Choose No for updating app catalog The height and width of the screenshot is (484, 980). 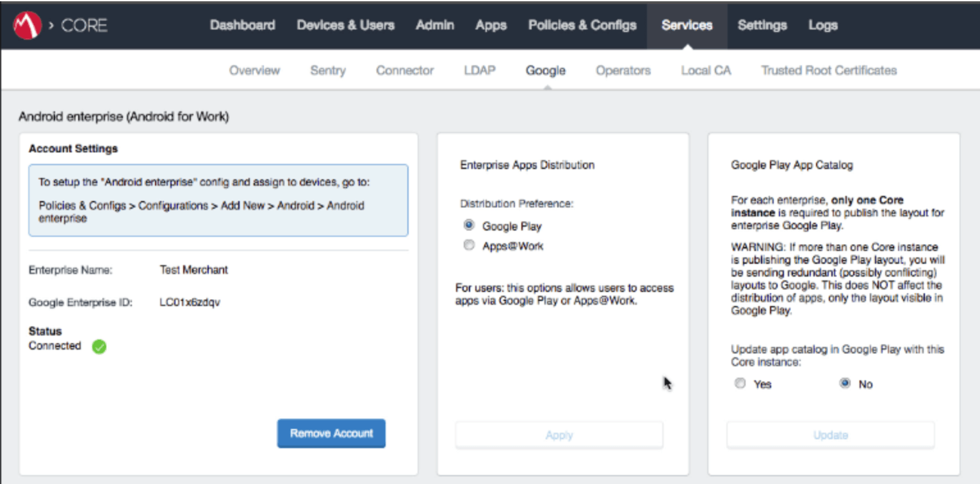pyautogui.click(x=845, y=383)
